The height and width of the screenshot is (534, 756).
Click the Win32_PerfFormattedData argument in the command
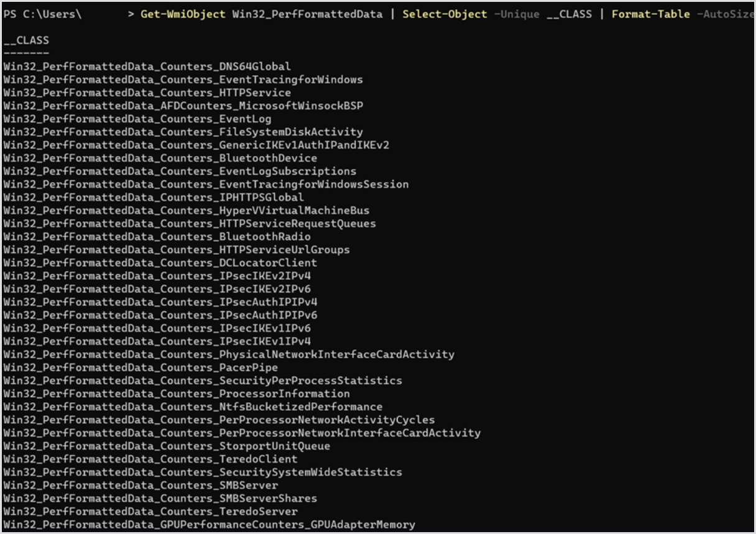pyautogui.click(x=307, y=14)
